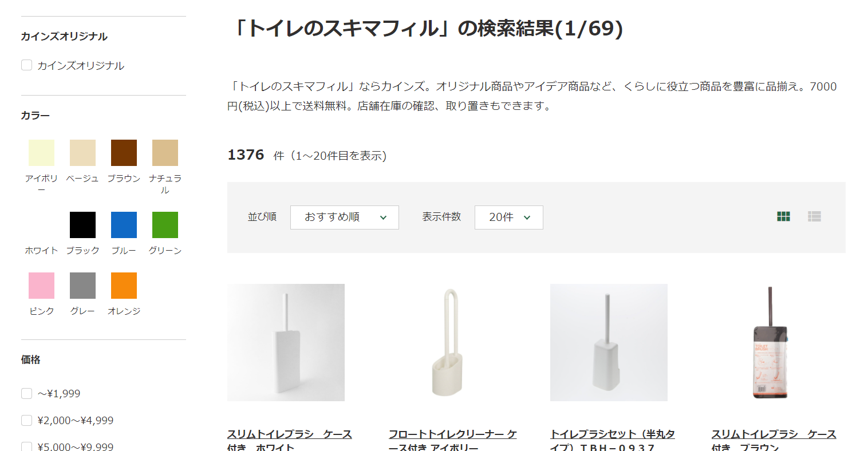Expand the 20件 display count dropdown

509,217
